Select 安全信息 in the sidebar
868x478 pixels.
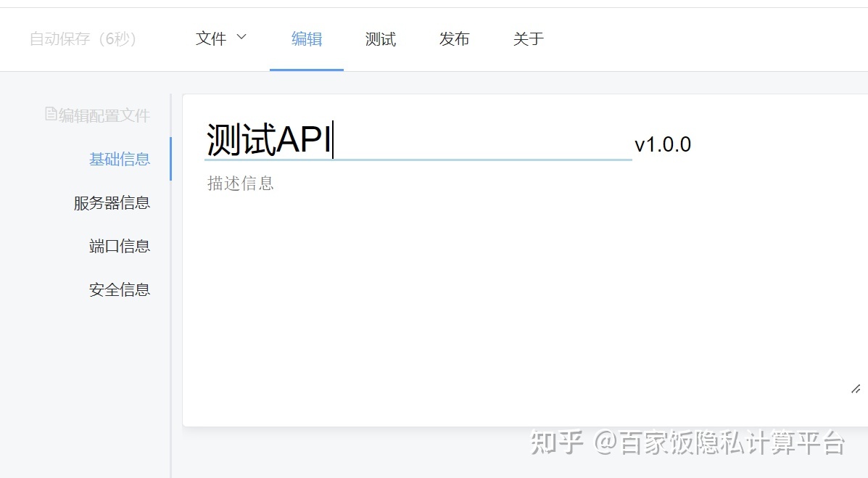point(120,289)
